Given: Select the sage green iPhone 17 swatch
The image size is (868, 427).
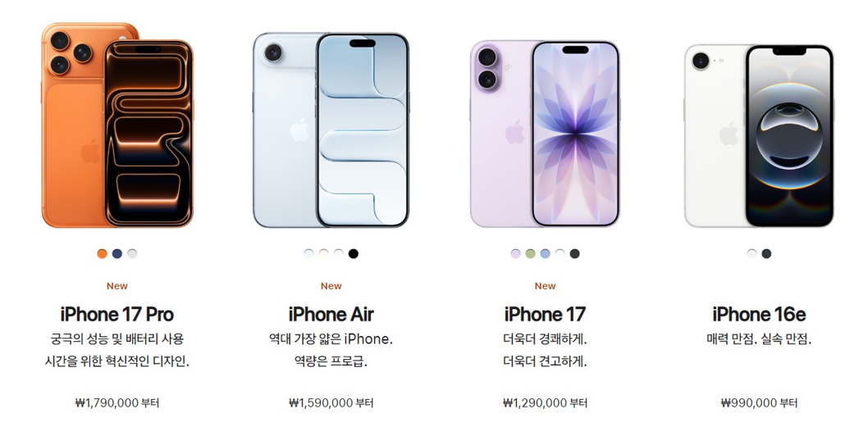Looking at the screenshot, I should click(x=530, y=254).
